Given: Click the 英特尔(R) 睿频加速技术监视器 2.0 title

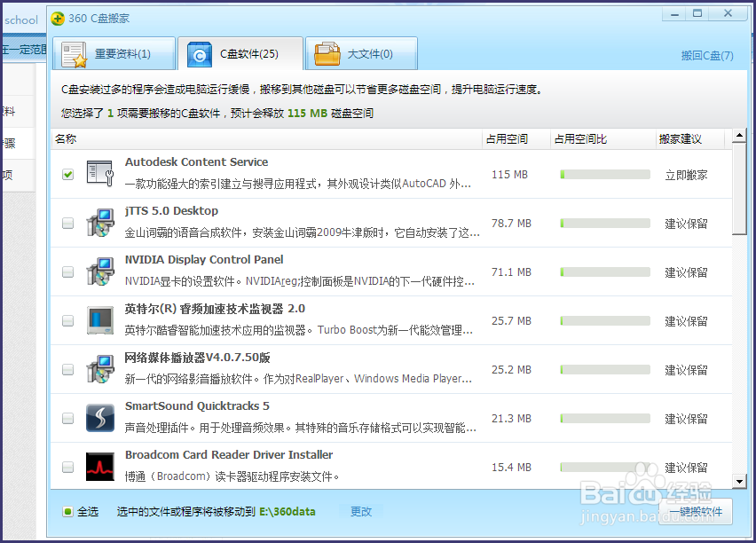Looking at the screenshot, I should (x=215, y=309).
